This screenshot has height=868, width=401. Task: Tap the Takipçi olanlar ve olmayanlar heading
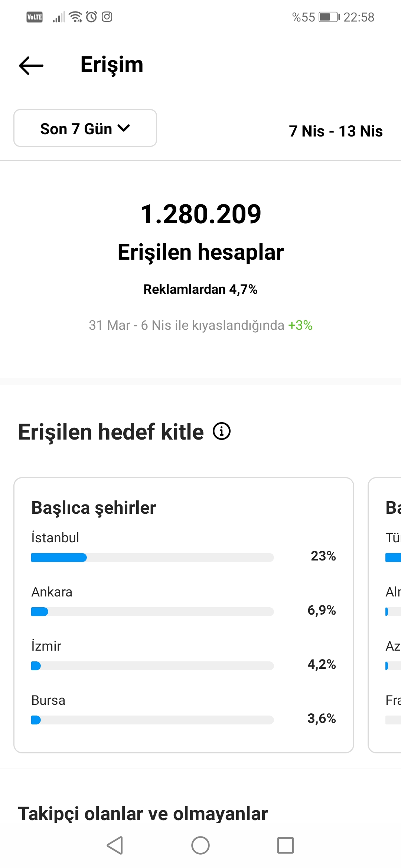point(143,814)
